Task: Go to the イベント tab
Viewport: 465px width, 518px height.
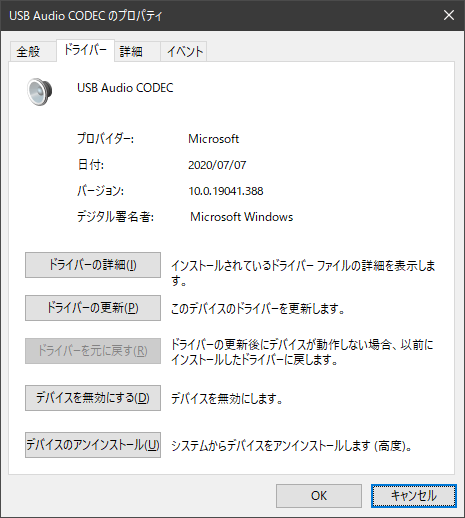Action: 184,51
